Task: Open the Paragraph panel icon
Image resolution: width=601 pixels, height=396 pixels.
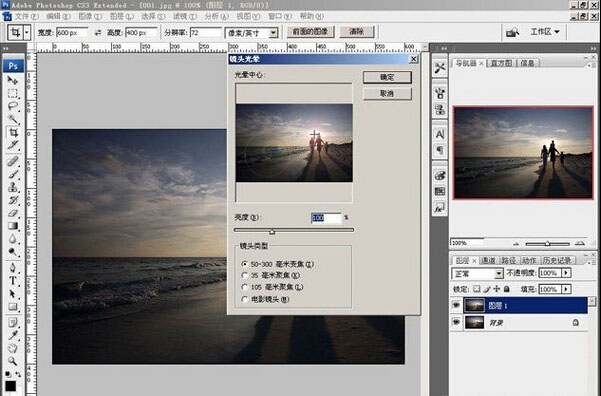Action: click(440, 150)
